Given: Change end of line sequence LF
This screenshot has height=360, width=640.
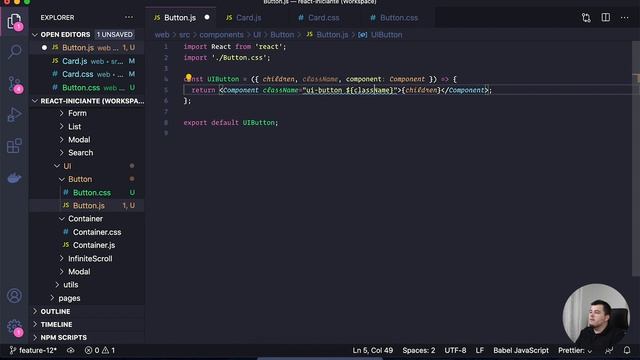Looking at the screenshot, I should click(x=480, y=350).
